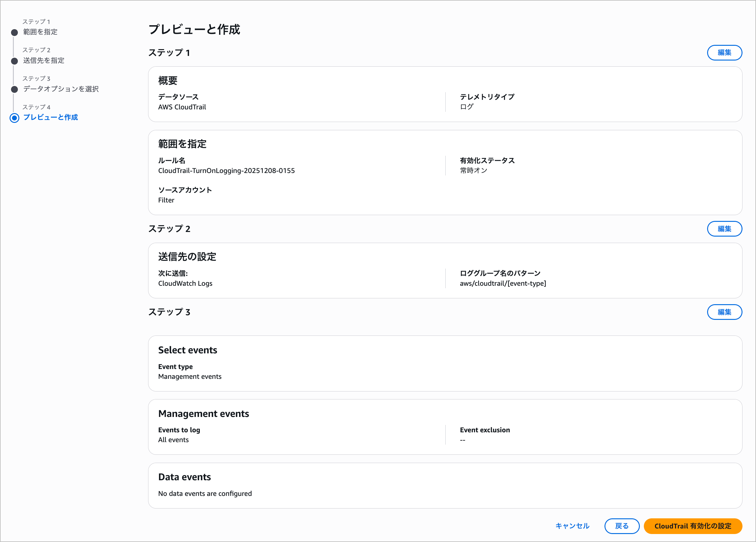Click the Data events panel heading
This screenshot has width=756, height=542.
coord(184,477)
